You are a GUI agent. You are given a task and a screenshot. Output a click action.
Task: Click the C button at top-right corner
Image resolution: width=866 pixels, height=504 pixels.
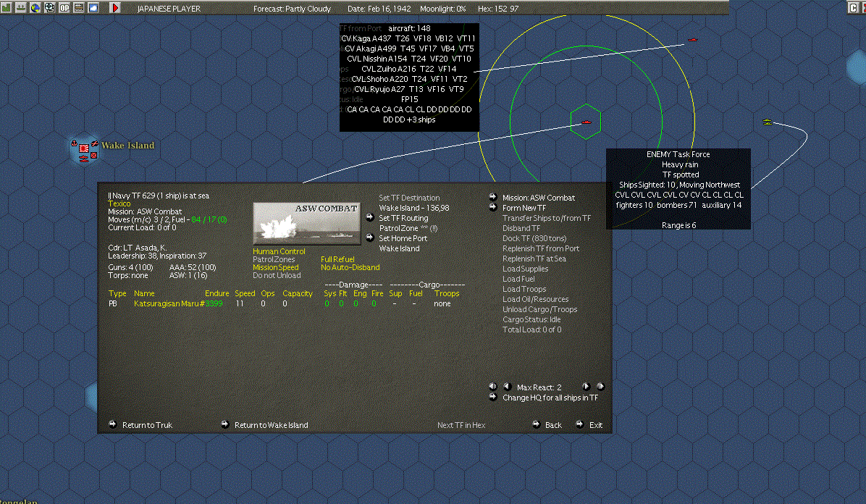(x=853, y=7)
